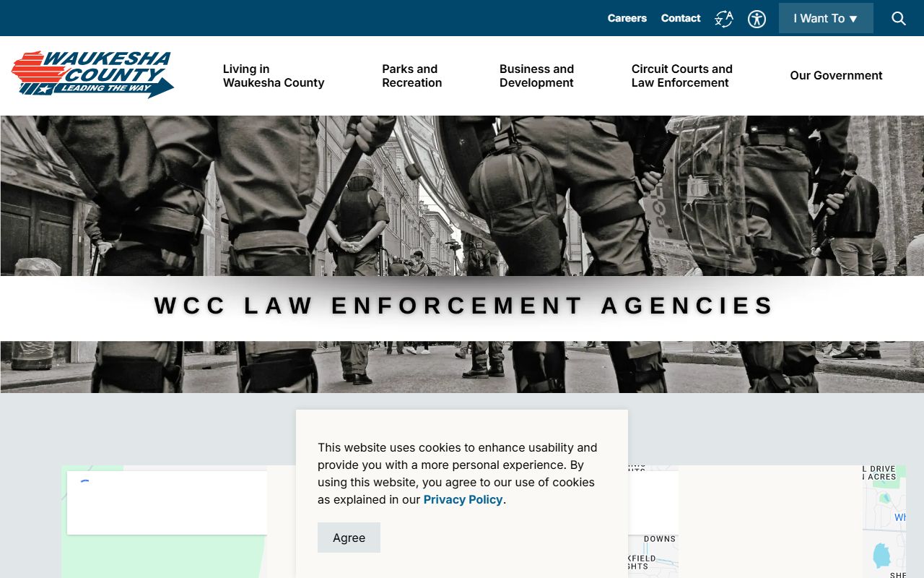Open the Careers link

tap(627, 18)
